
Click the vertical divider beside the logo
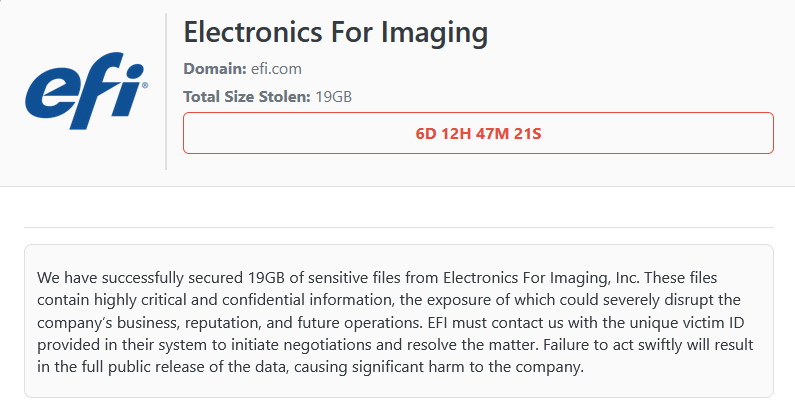166,92
